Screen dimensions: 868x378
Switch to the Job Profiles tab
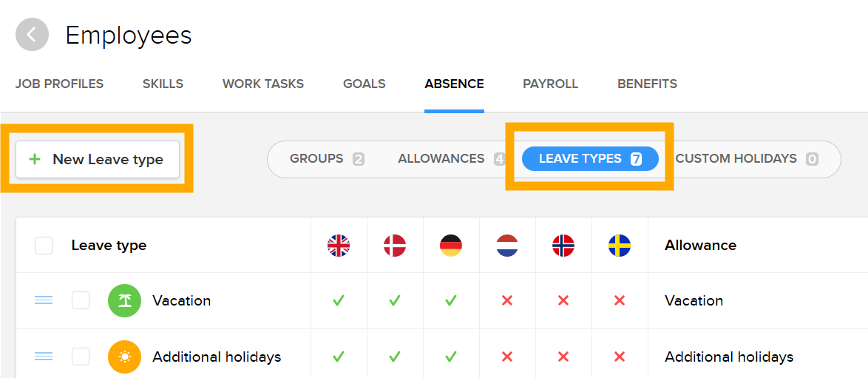(59, 84)
